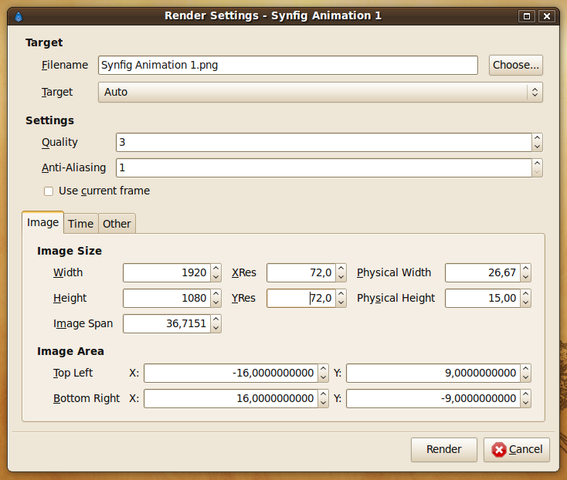This screenshot has width=567, height=480.
Task: Increase Quality with the up arrow
Action: click(537, 138)
